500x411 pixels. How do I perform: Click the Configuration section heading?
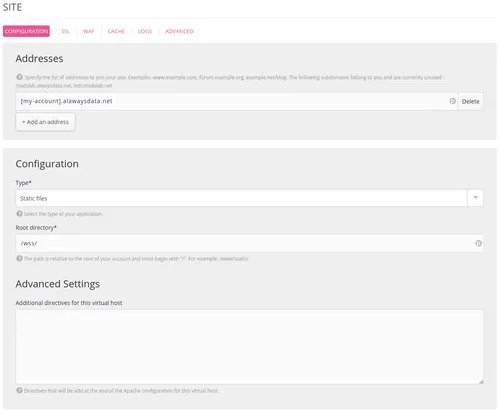coord(47,164)
